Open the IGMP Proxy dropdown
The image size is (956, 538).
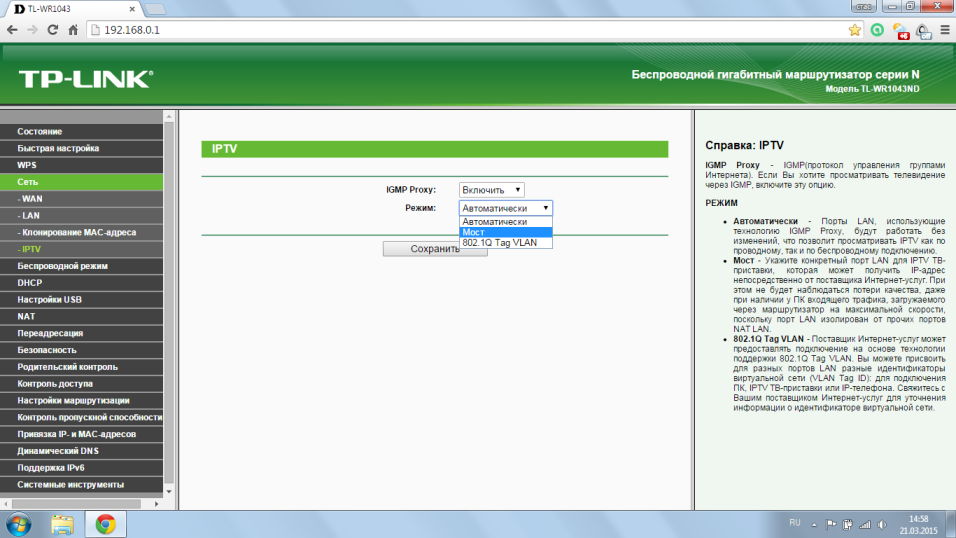point(492,189)
